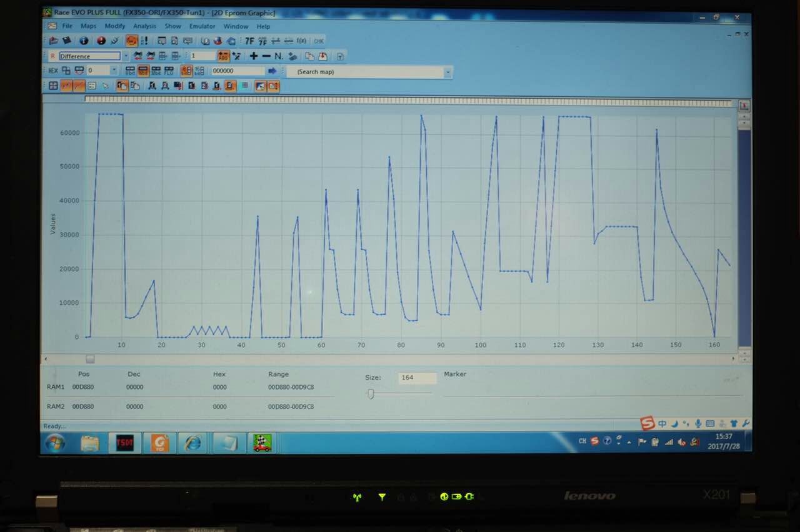
Task: Click the blue info icon in toolbar
Action: (x=84, y=41)
